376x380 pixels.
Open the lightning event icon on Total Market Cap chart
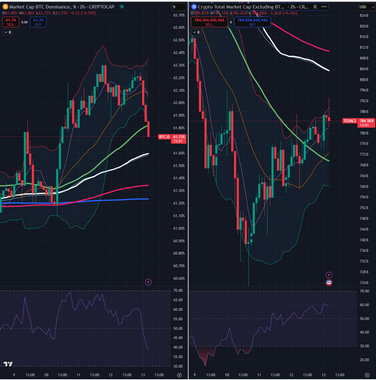point(329,275)
